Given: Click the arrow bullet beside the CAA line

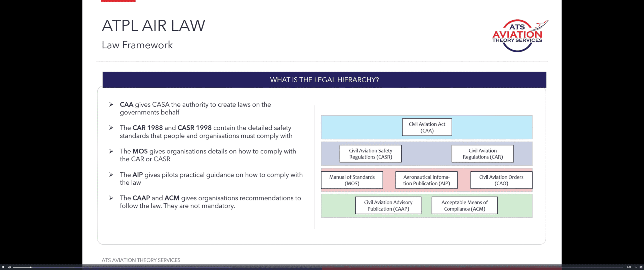Looking at the screenshot, I should pyautogui.click(x=111, y=105).
